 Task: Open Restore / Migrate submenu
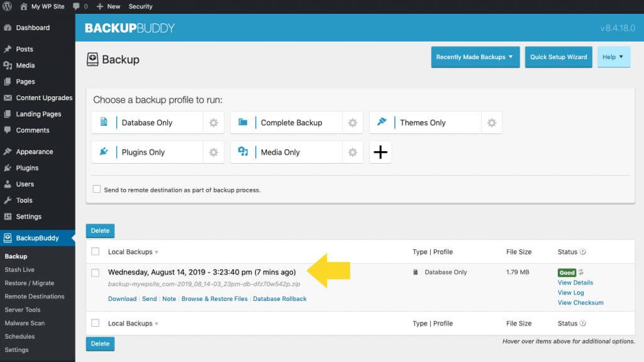[x=29, y=283]
